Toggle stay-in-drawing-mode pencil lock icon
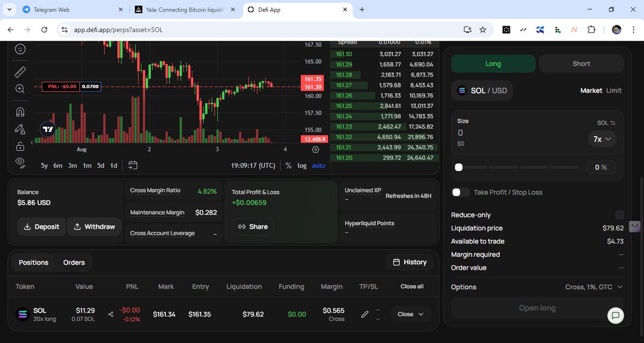 click(20, 129)
